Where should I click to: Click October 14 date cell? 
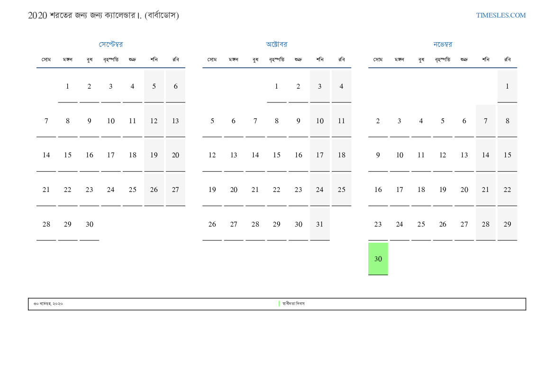(x=255, y=155)
